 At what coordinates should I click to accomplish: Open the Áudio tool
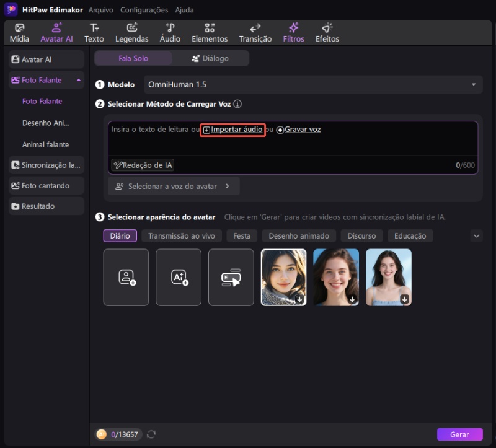tap(170, 33)
